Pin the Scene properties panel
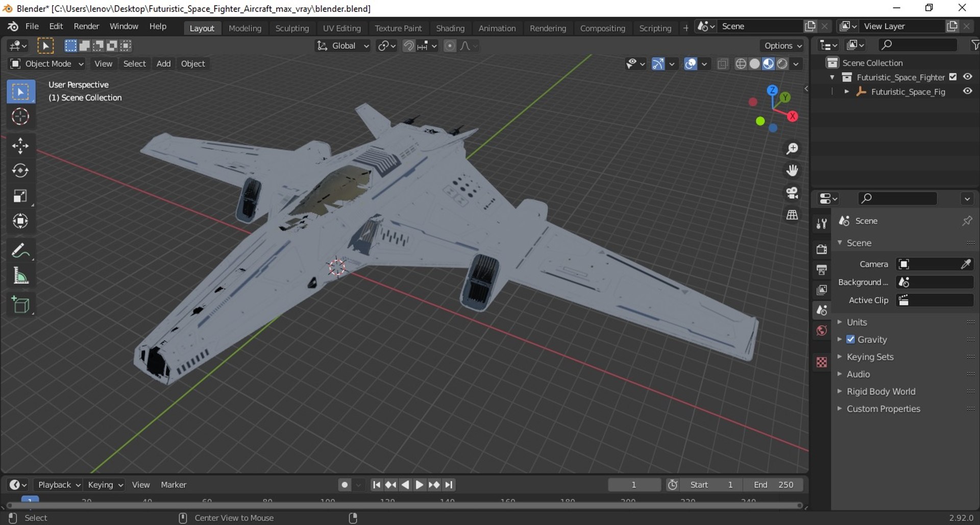 (967, 221)
